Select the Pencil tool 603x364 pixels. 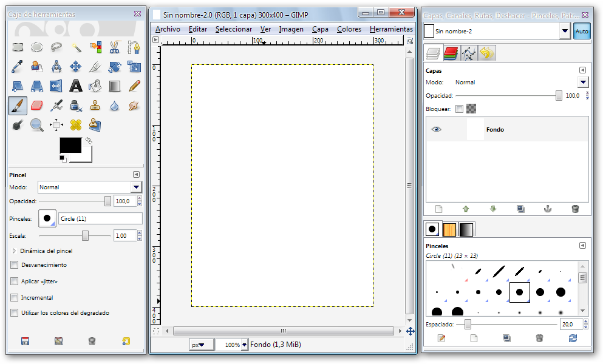[x=134, y=86]
